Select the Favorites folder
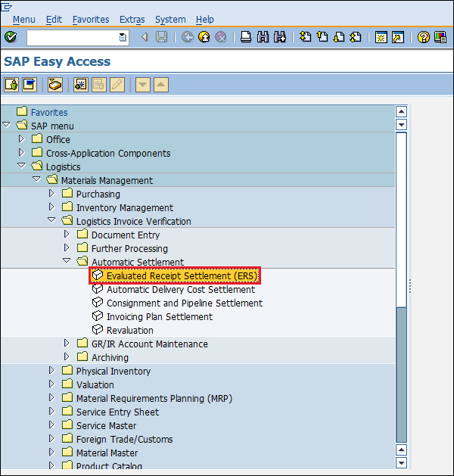 click(49, 113)
